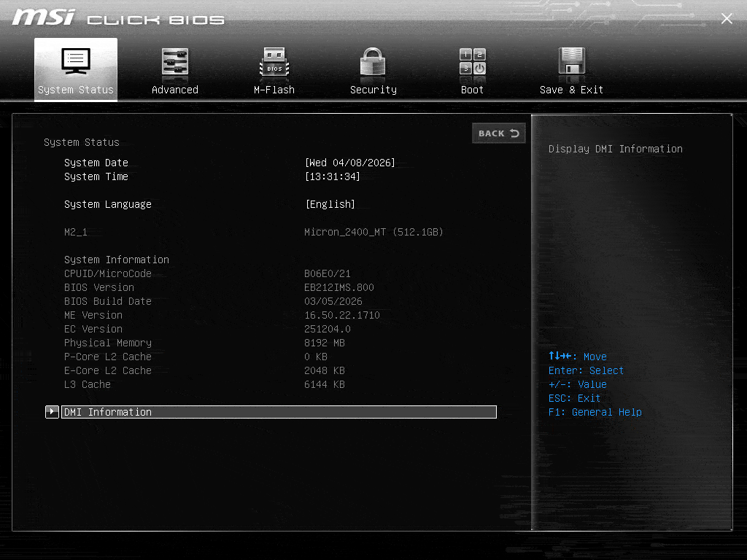Click the EC Version label
The height and width of the screenshot is (560, 747).
point(93,329)
